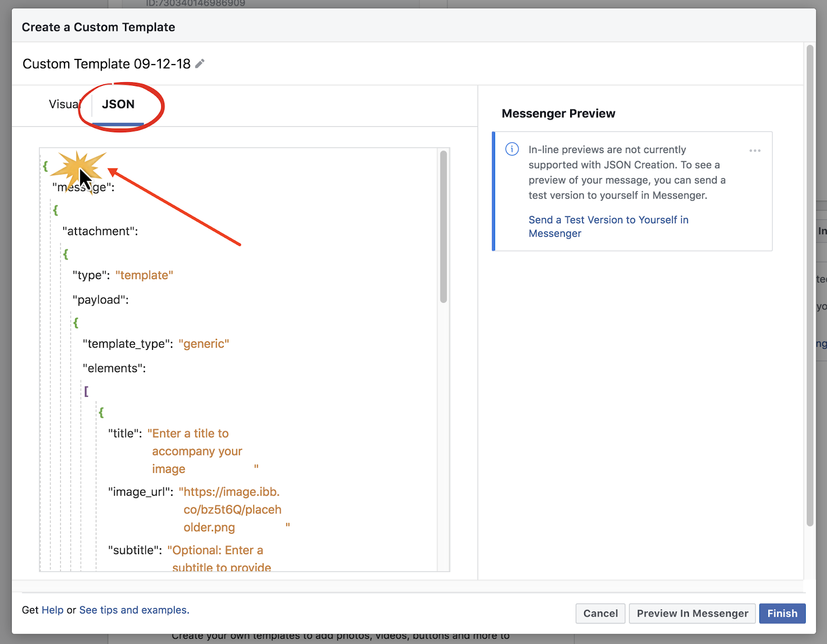Click the title value "Enter a title to"
Screen dimensions: 827x644
[x=188, y=433]
